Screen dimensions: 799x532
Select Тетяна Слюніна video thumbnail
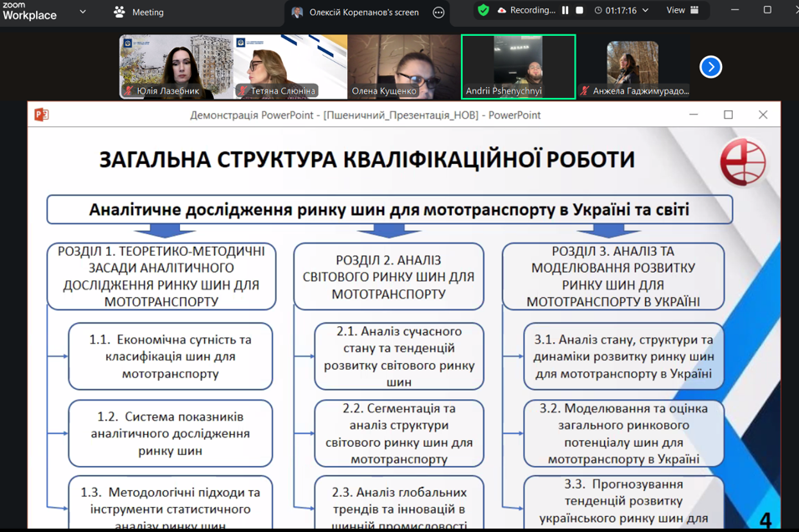click(x=290, y=67)
